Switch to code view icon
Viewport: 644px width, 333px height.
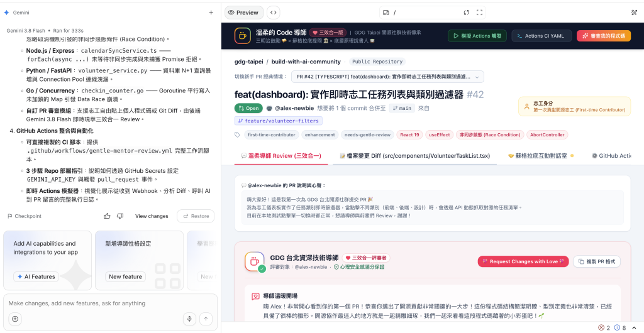click(x=273, y=13)
